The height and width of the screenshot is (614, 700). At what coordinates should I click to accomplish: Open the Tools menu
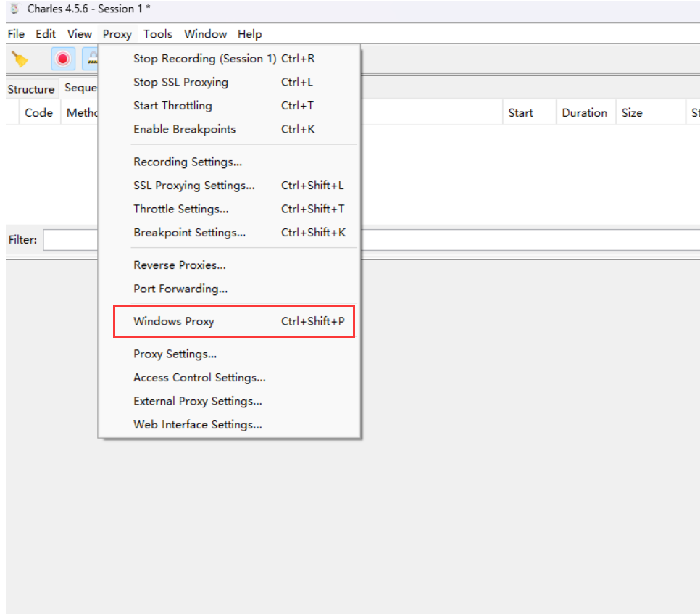click(157, 34)
